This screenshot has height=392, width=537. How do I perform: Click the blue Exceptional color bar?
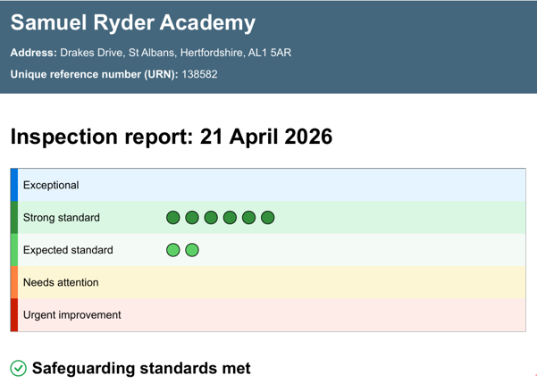14,185
